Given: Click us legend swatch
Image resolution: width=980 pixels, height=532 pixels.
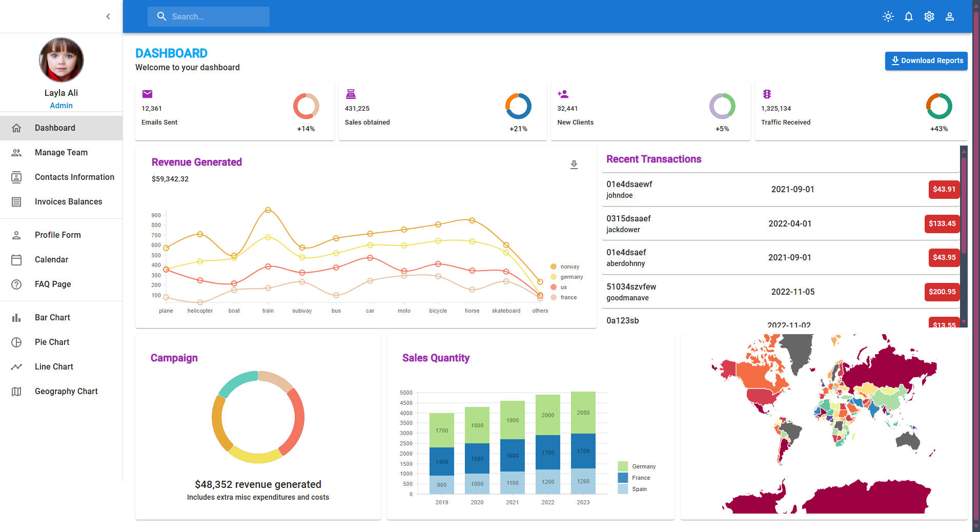Looking at the screenshot, I should pos(554,287).
